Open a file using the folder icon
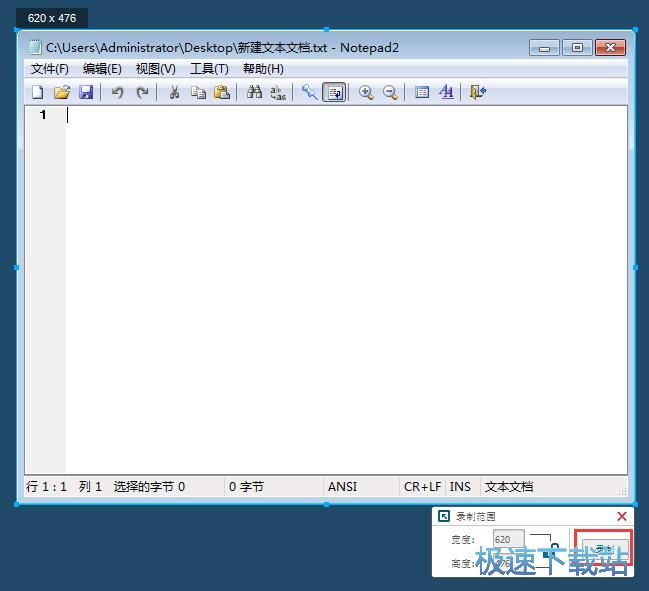The height and width of the screenshot is (591, 649). (62, 92)
